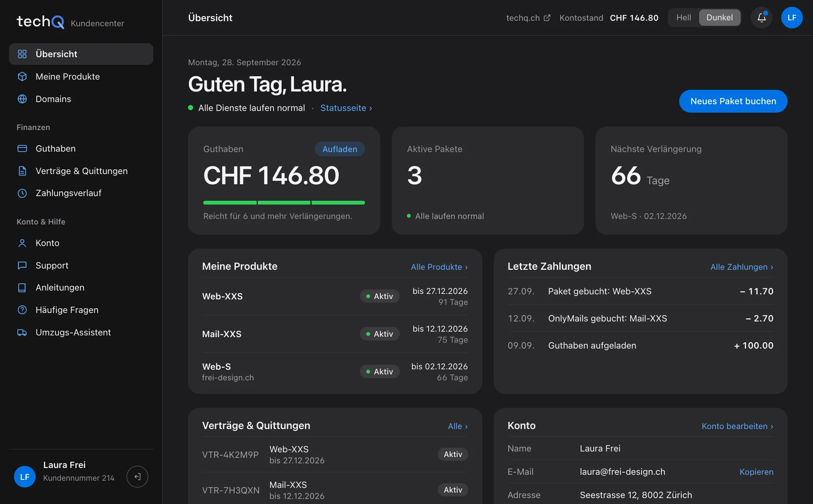Click Konto bearbeiten link
This screenshot has height=504, width=813.
pyautogui.click(x=737, y=426)
